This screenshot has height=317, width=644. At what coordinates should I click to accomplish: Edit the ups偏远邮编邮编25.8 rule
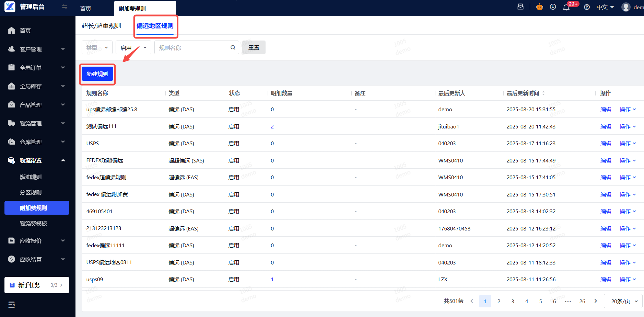pos(606,110)
